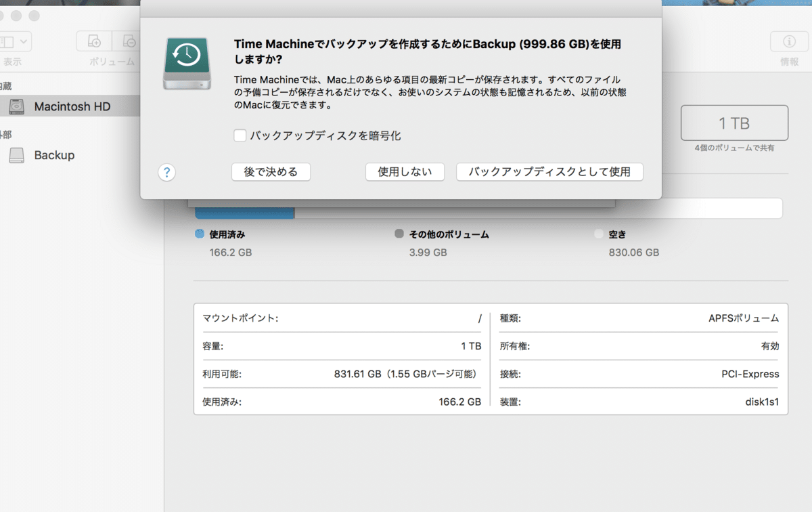Open the 表示 view dropdown in toolbar
Image resolution: width=812 pixels, height=512 pixels.
(15, 42)
